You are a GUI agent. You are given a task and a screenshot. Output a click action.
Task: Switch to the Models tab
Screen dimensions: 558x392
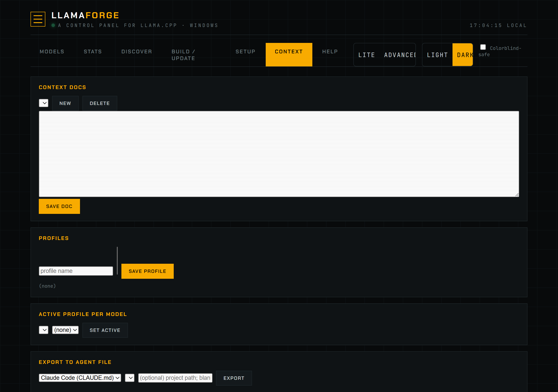click(x=52, y=51)
